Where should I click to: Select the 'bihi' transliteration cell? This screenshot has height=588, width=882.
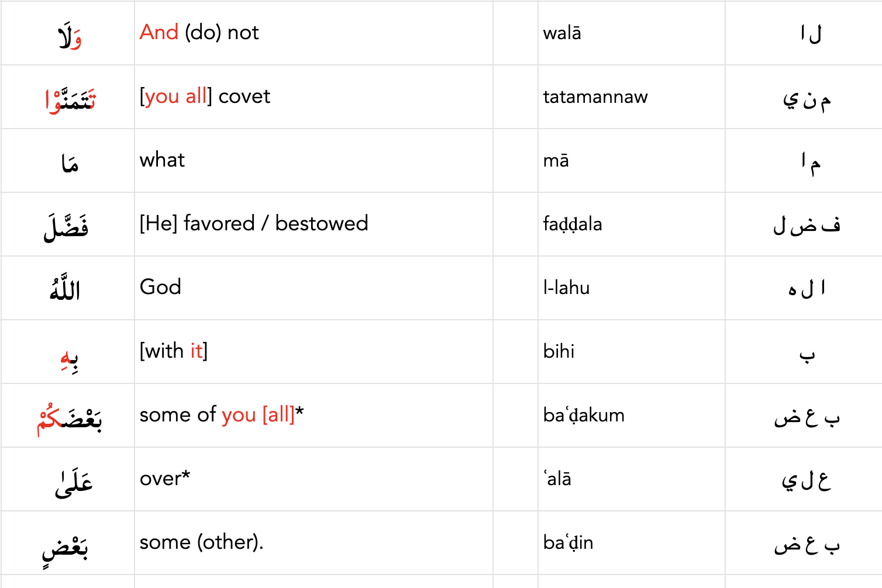pos(559,352)
